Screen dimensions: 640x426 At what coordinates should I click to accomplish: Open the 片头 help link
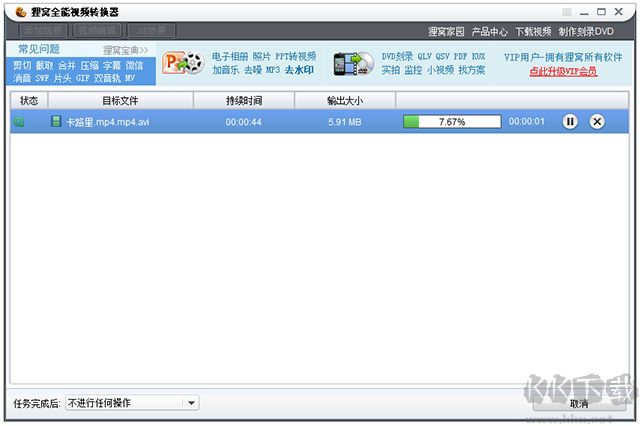[x=62, y=78]
